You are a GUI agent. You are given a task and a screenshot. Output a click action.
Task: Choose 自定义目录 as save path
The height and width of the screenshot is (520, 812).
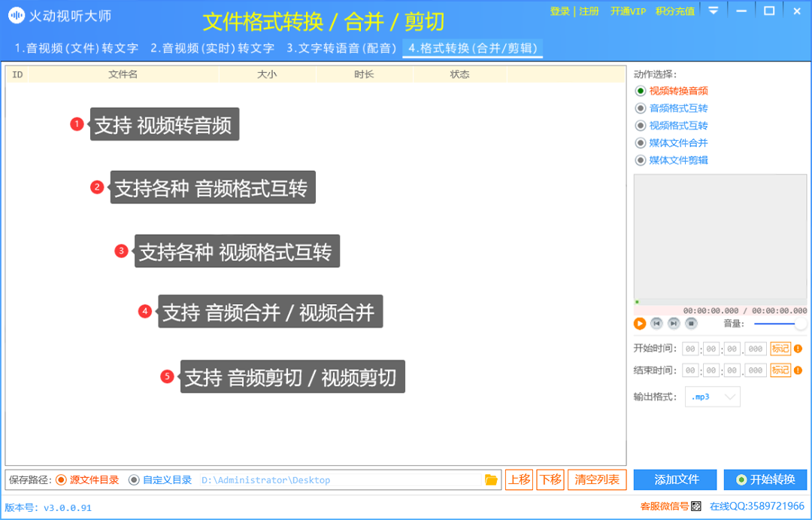160,480
